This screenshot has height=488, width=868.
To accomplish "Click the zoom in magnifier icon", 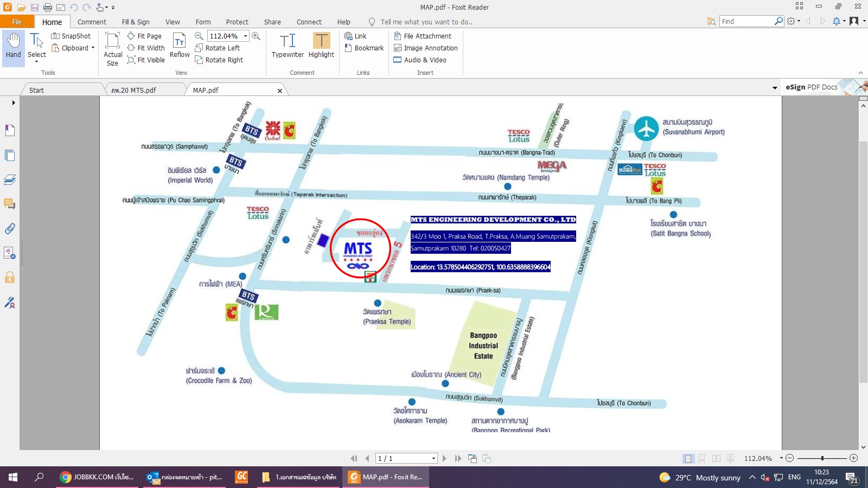I will [x=256, y=36].
